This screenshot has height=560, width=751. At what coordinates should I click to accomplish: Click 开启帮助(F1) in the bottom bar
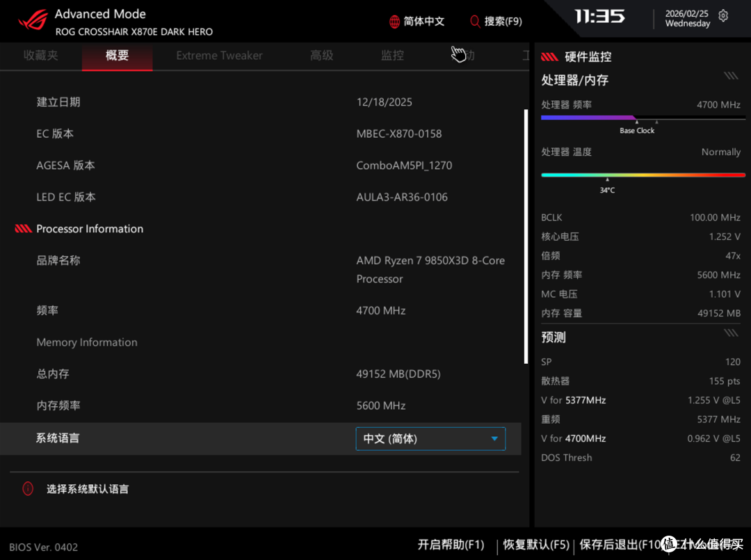coord(451,545)
